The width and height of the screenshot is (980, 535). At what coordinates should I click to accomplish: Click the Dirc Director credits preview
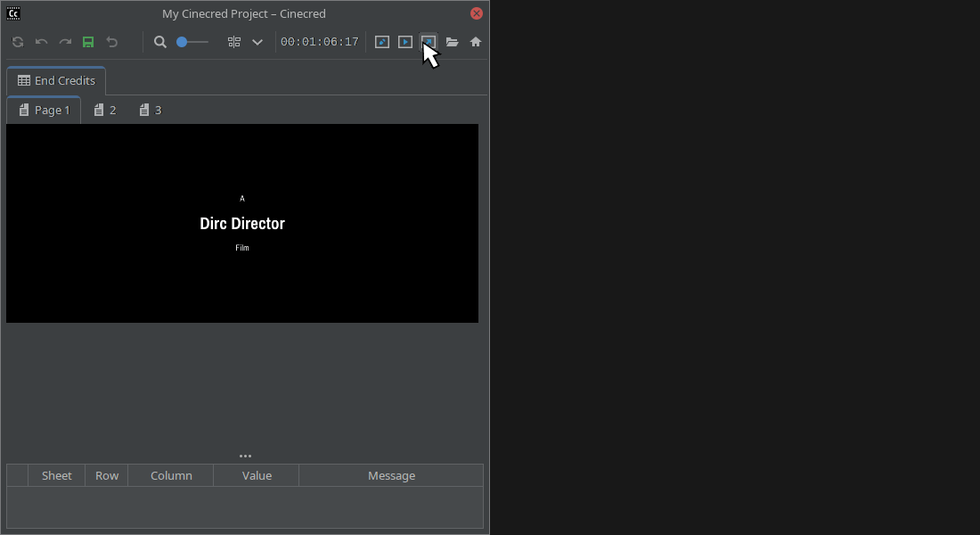tap(241, 224)
